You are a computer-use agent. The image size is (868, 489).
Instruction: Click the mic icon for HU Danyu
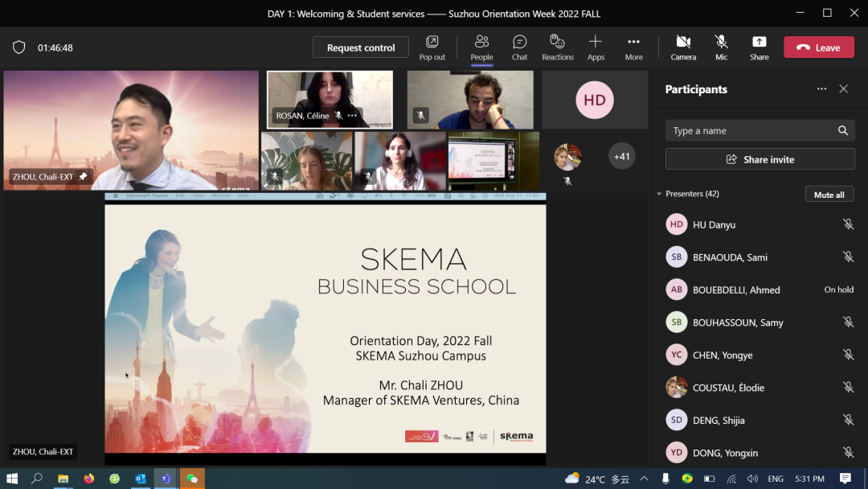point(848,224)
